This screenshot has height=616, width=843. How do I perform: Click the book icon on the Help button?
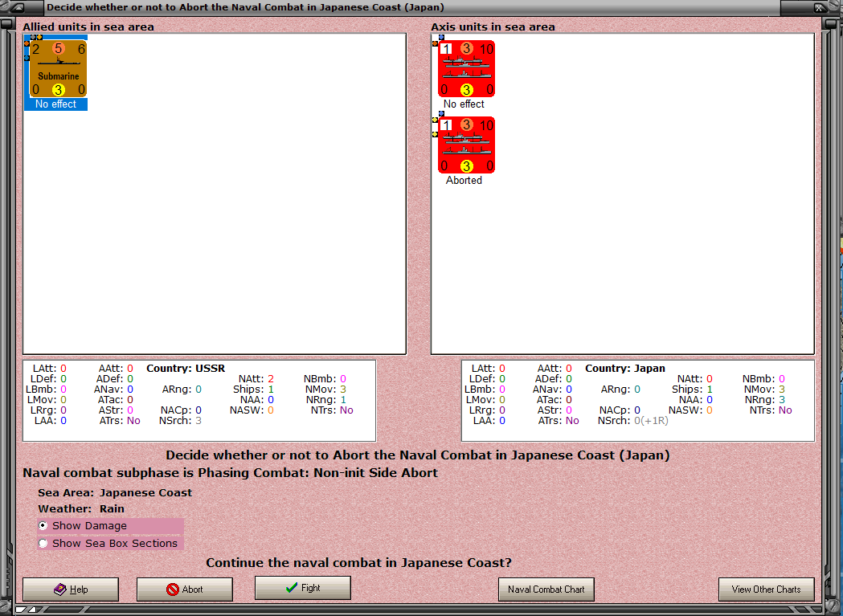(x=60, y=589)
